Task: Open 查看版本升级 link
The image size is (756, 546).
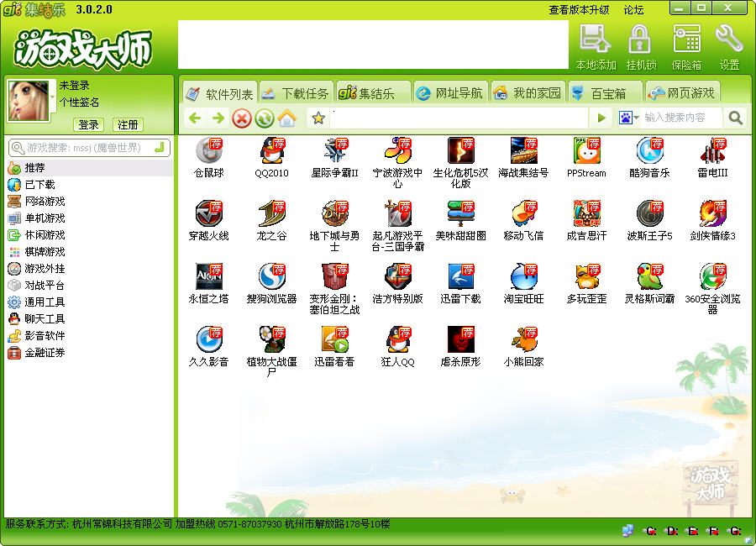Action: 579,9
